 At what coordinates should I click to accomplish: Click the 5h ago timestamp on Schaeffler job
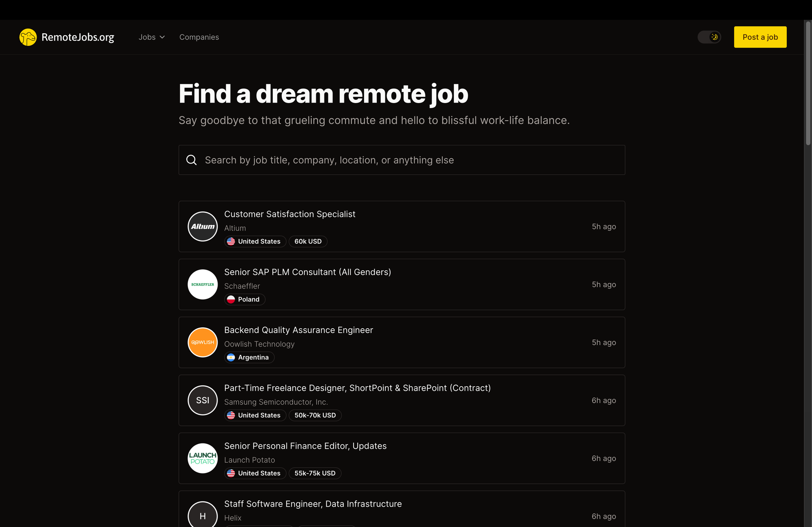click(x=604, y=285)
